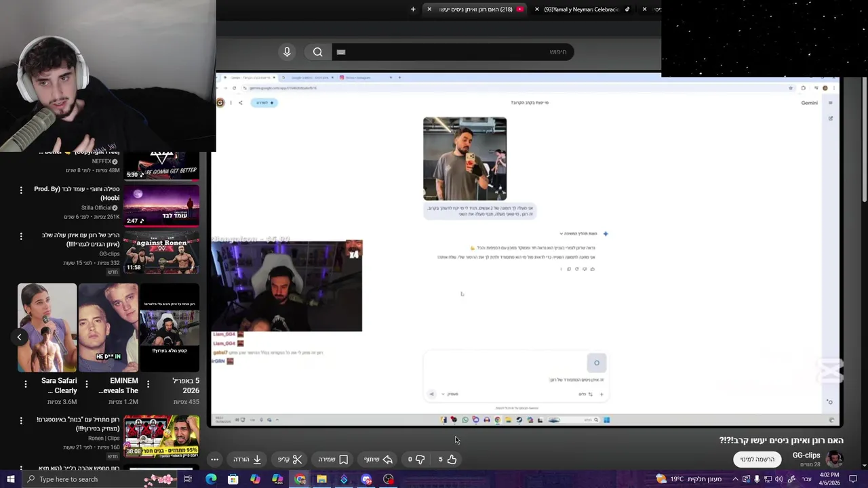Open the GG-clips channel avatar
Image resolution: width=868 pixels, height=488 pixels.
[835, 459]
